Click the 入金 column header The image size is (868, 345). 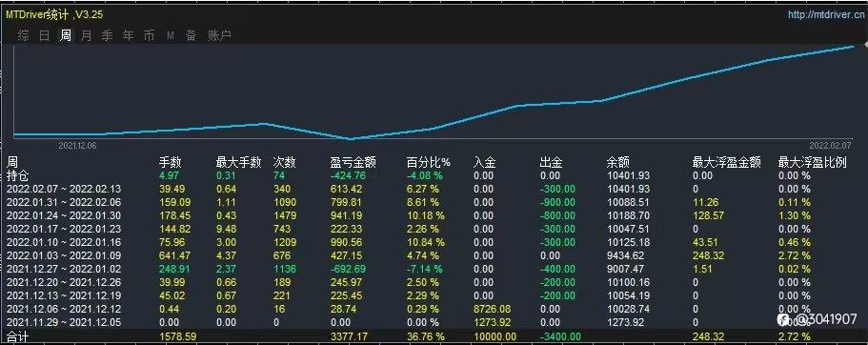point(484,162)
